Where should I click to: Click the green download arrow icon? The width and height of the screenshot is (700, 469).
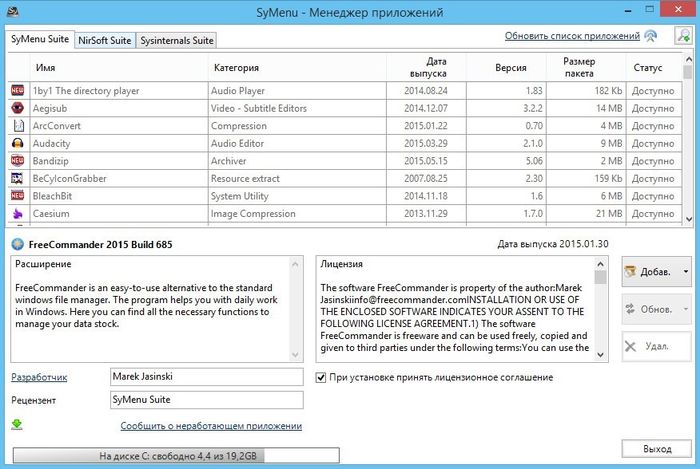[17, 424]
